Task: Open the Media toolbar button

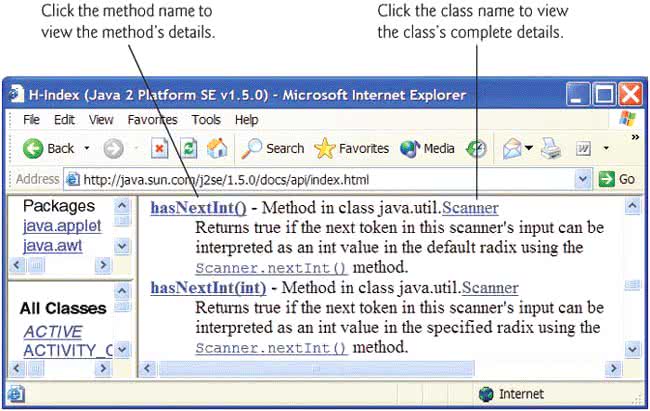Action: (x=427, y=148)
